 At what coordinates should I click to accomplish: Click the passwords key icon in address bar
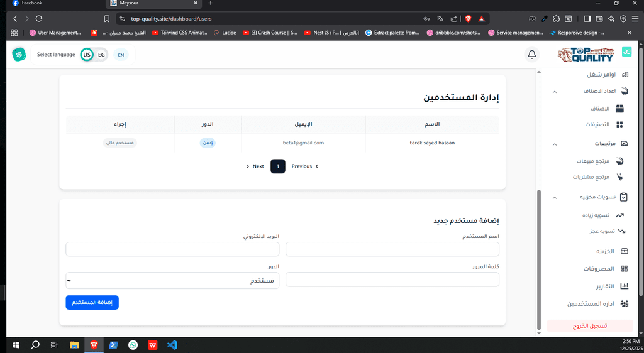(x=427, y=19)
